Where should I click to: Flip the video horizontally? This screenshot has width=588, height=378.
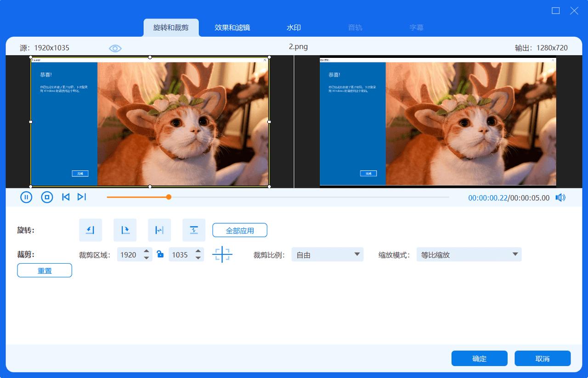click(159, 230)
